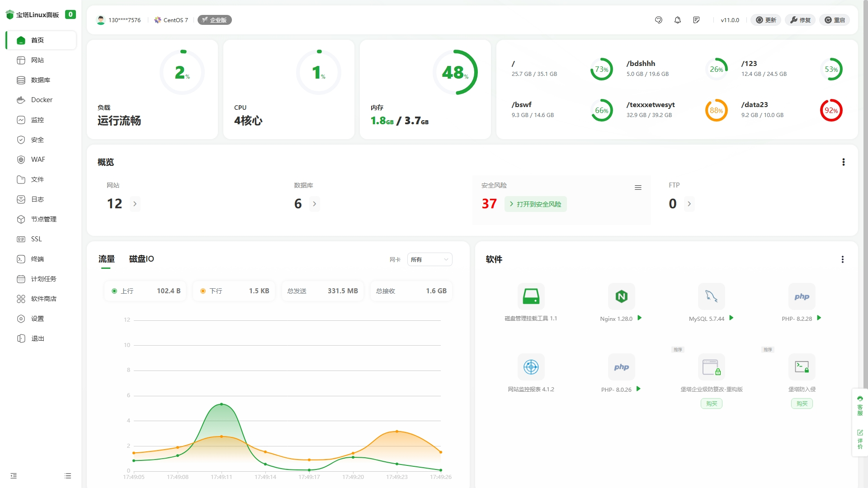Open the MySQL 5.7.44 software icon
Screen dimensions: 868x488
711,296
